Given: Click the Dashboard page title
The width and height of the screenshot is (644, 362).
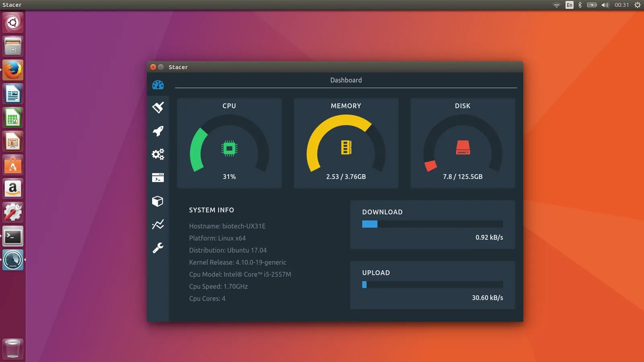Looking at the screenshot, I should click(x=346, y=80).
